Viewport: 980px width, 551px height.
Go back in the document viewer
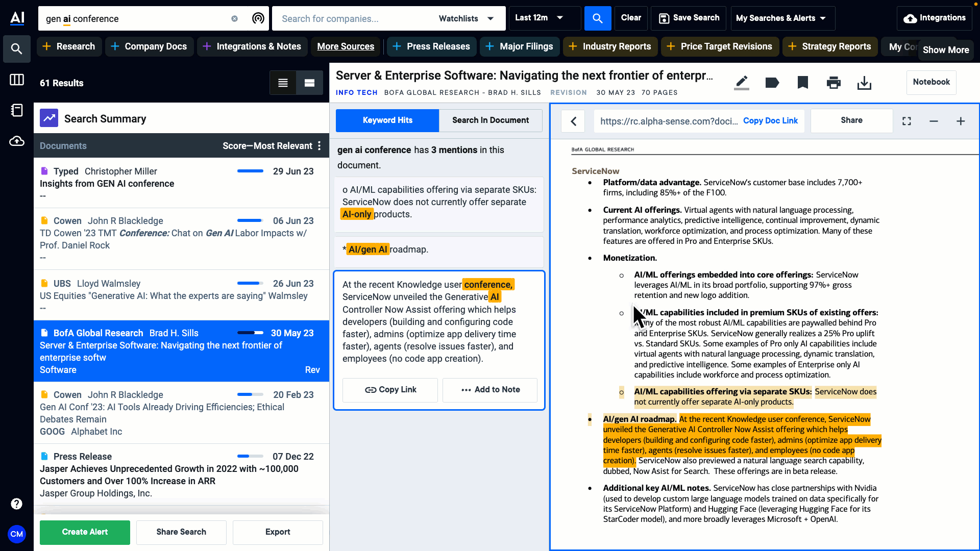[x=573, y=121]
